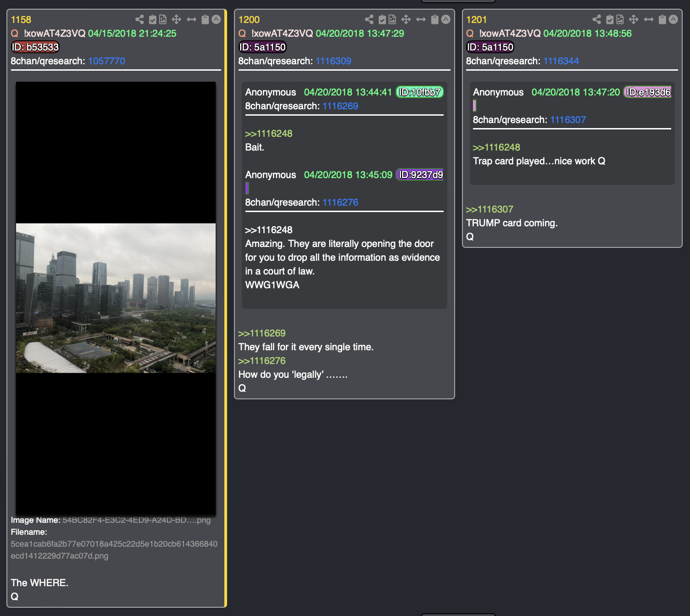Screen dimensions: 690x616
Task: Open 8chan link 1116344
Action: 561,61
